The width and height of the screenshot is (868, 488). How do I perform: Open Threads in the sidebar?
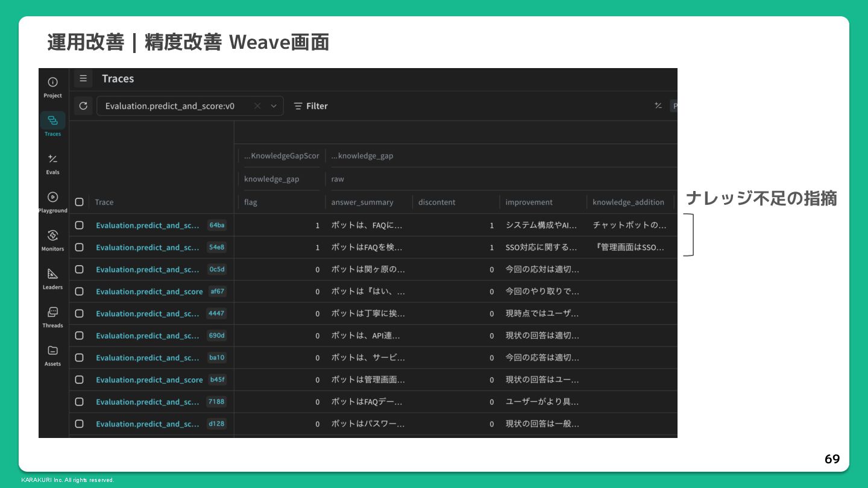tap(53, 316)
